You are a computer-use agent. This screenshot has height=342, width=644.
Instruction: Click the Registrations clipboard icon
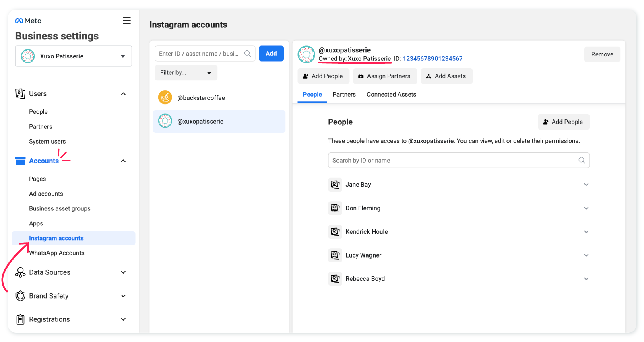pos(20,319)
